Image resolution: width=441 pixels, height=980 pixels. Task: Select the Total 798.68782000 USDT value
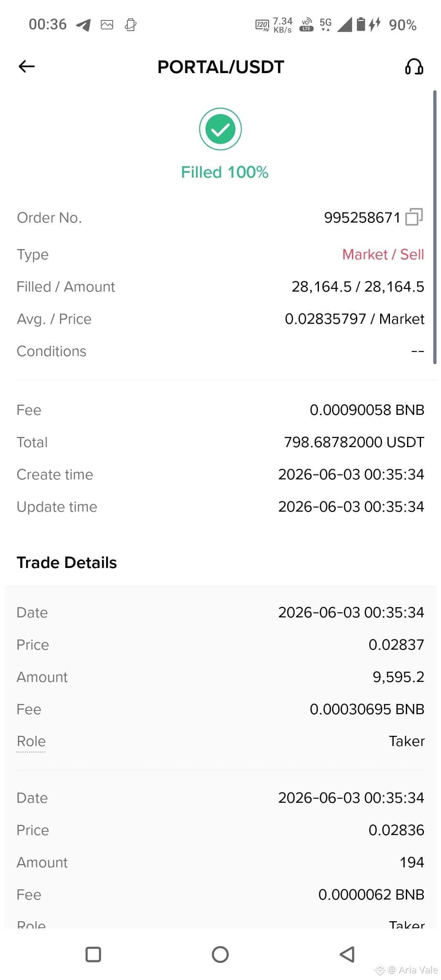coord(354,442)
